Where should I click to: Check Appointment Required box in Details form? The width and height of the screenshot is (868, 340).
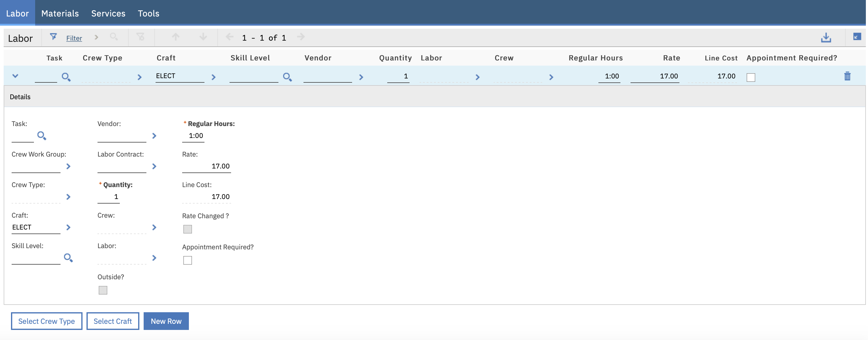coord(188,260)
